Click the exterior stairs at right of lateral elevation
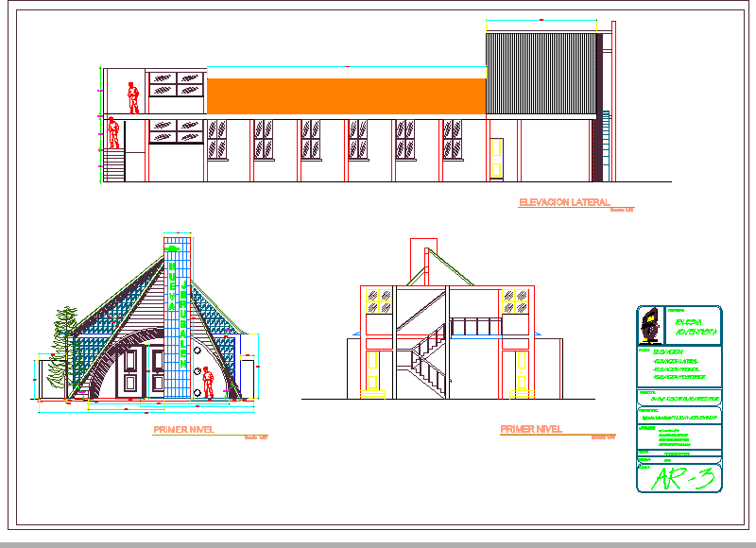756x548 pixels. tap(600, 151)
